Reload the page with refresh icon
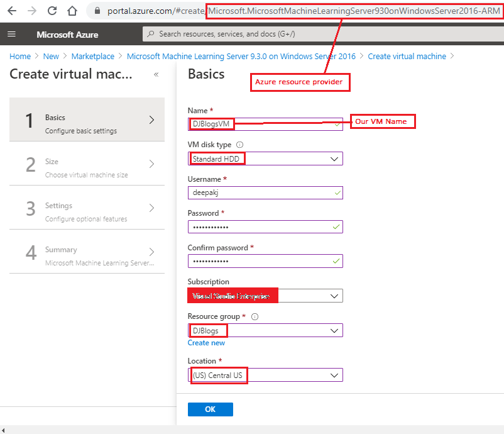 [52, 11]
